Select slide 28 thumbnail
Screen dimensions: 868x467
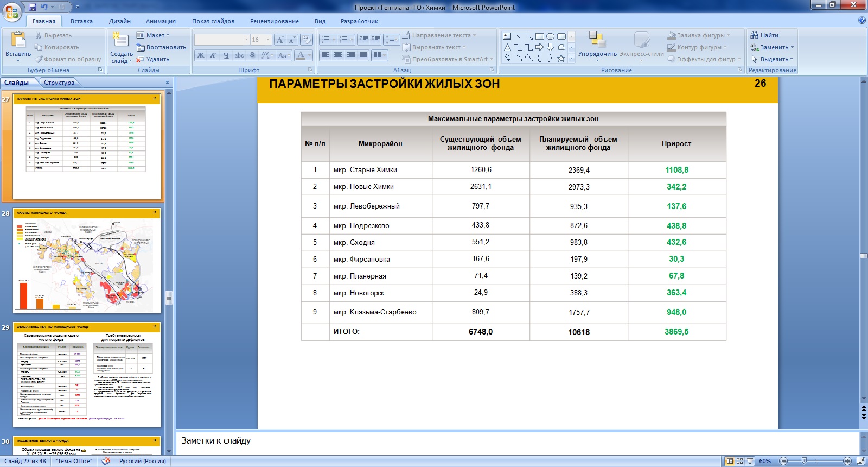tap(87, 261)
